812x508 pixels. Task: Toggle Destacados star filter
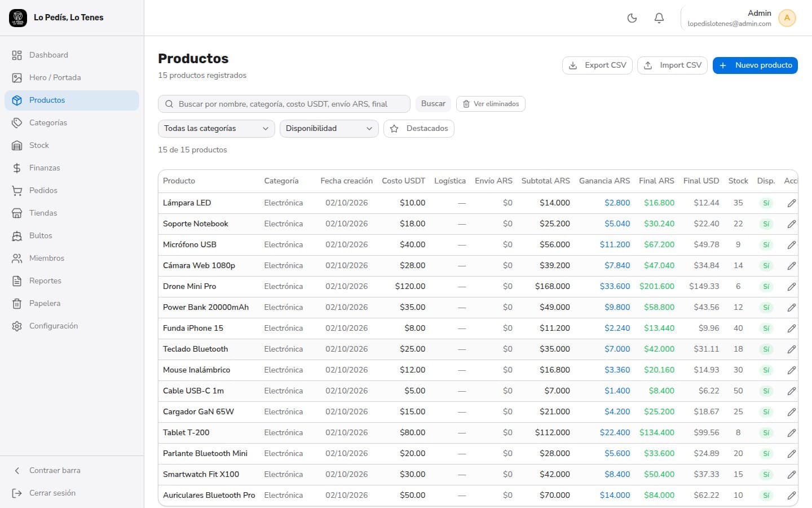coord(419,129)
